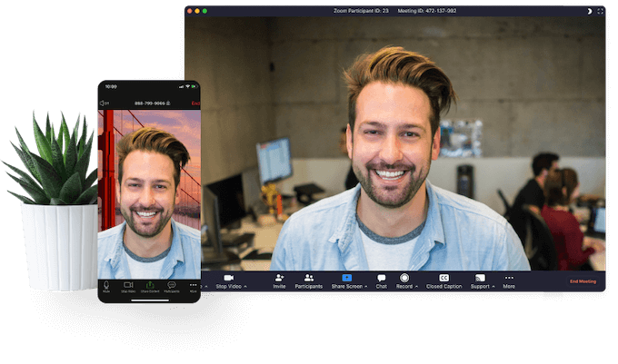Tap Share Content on the phone

[149, 285]
